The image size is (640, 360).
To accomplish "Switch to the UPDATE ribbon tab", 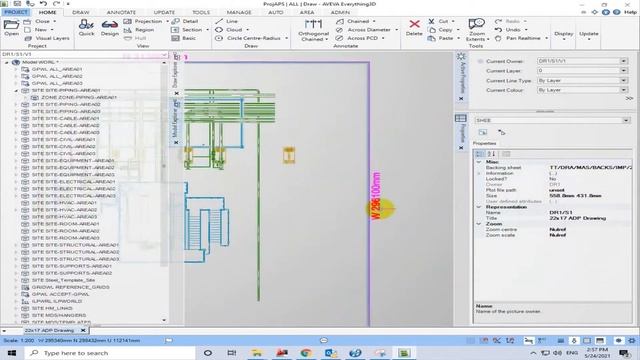I will pyautogui.click(x=164, y=12).
